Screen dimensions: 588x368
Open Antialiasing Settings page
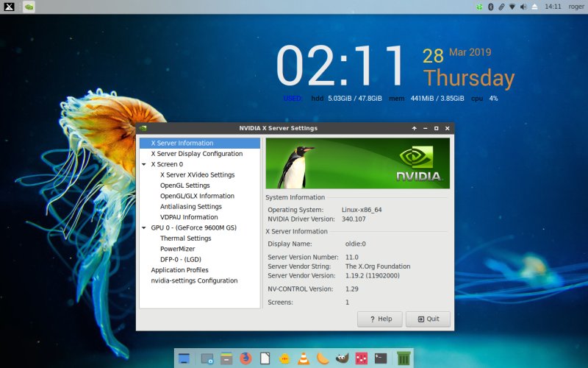(x=191, y=206)
